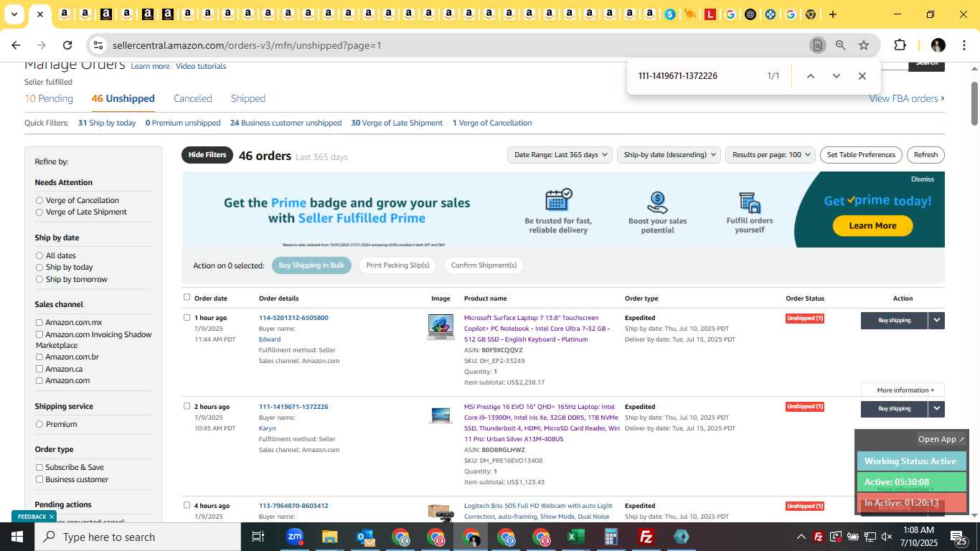The image size is (980, 551).
Task: Open the Chrome profile avatar
Action: [938, 45]
